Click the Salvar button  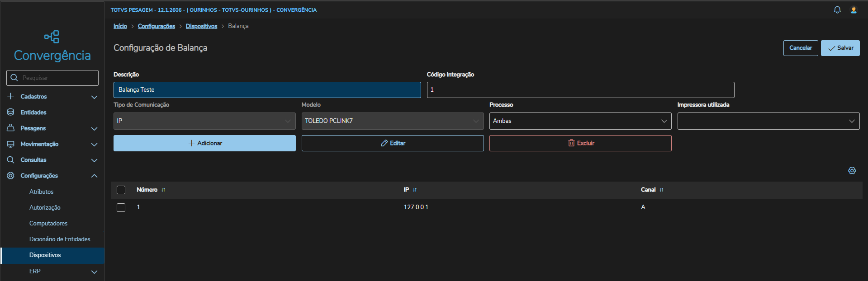coord(840,48)
